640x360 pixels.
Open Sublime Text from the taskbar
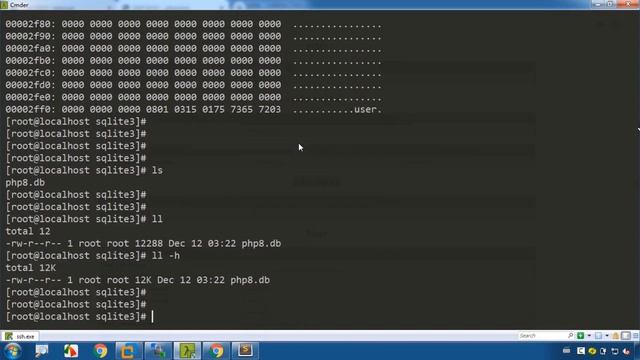tap(245, 350)
